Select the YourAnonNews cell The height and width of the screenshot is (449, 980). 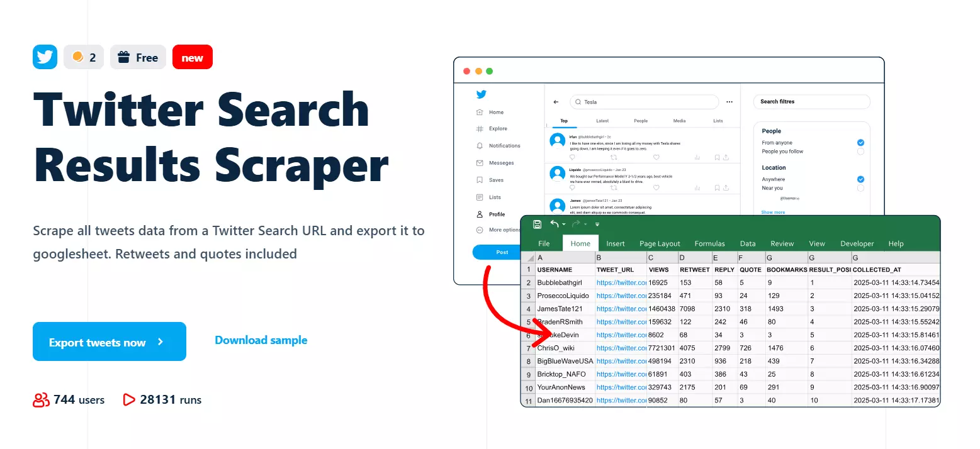pos(565,387)
